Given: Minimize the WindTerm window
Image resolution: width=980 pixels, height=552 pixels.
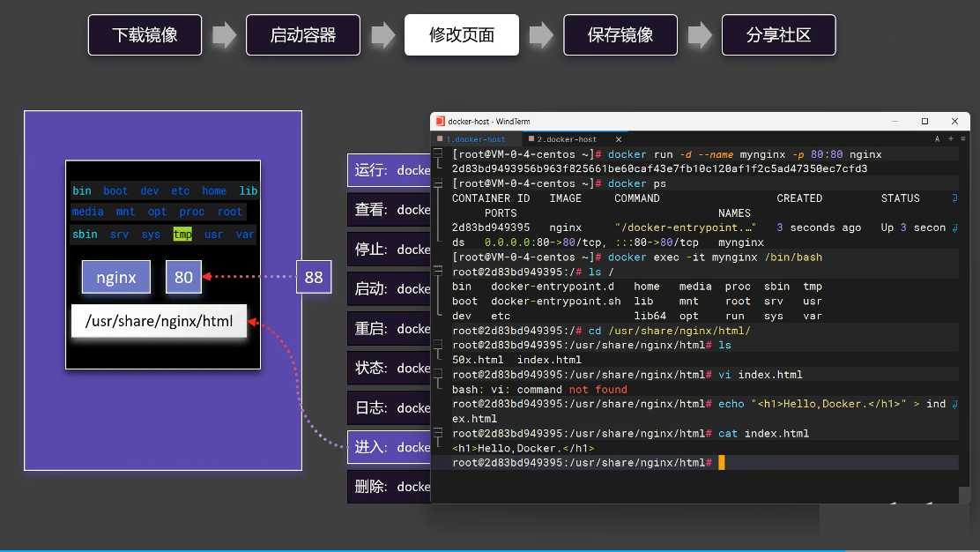Looking at the screenshot, I should pos(895,122).
